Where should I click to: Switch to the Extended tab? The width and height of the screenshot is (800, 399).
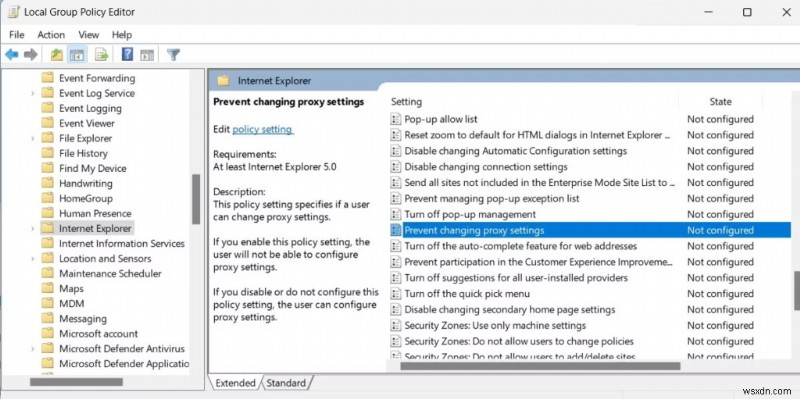click(235, 383)
